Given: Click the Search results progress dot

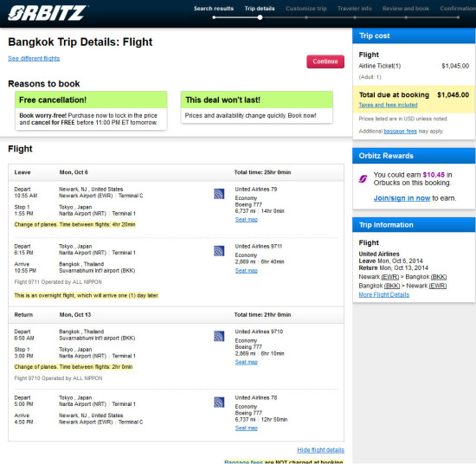Looking at the screenshot, I should (x=214, y=17).
